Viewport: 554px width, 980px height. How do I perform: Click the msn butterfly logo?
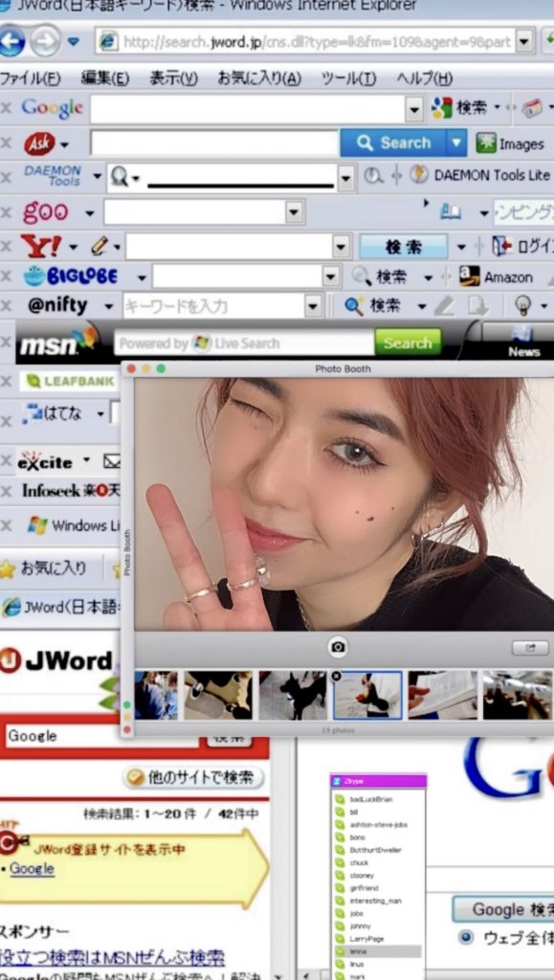point(58,342)
